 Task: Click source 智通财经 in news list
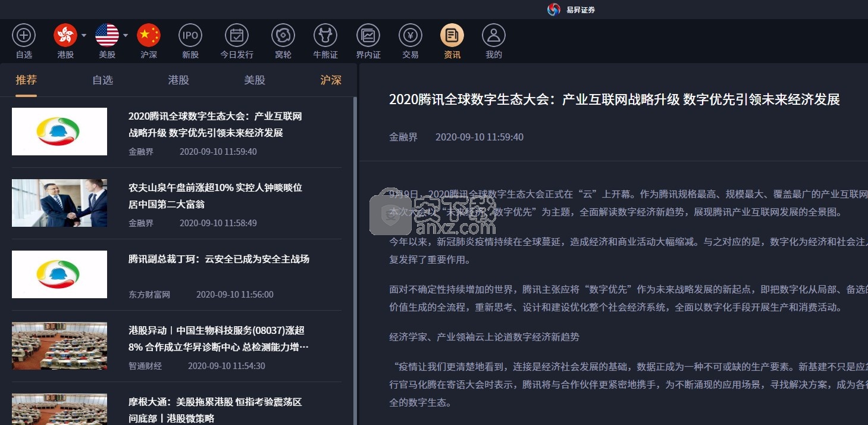pos(145,366)
